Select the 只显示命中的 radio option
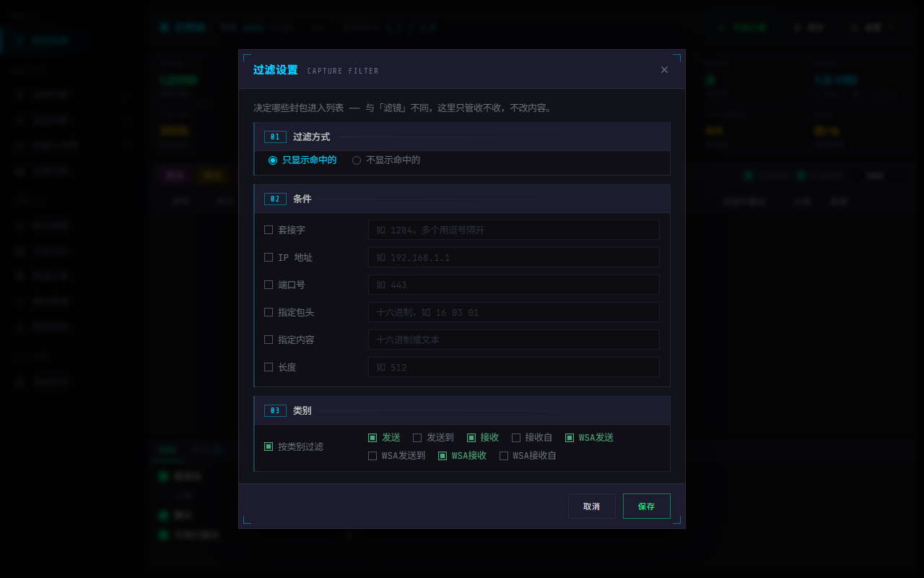This screenshot has height=578, width=924. click(x=273, y=160)
